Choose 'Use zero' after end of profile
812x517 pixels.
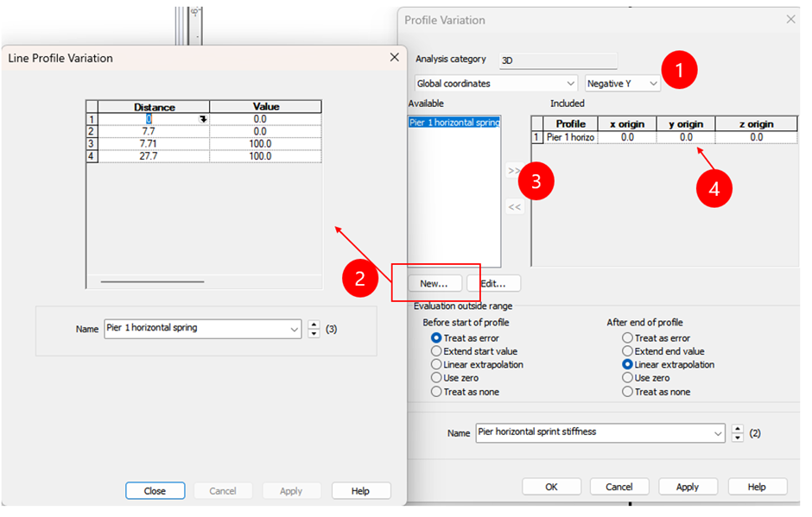tap(628, 378)
